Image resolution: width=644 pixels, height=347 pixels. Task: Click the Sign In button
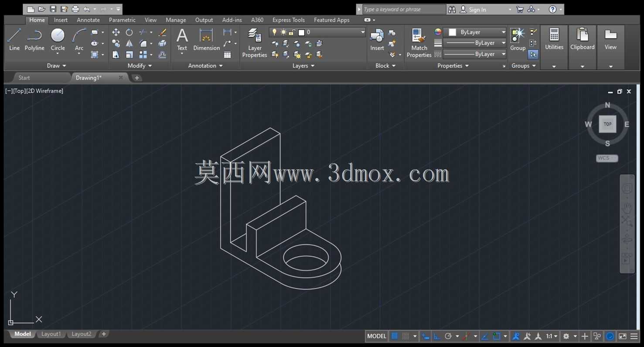[473, 9]
